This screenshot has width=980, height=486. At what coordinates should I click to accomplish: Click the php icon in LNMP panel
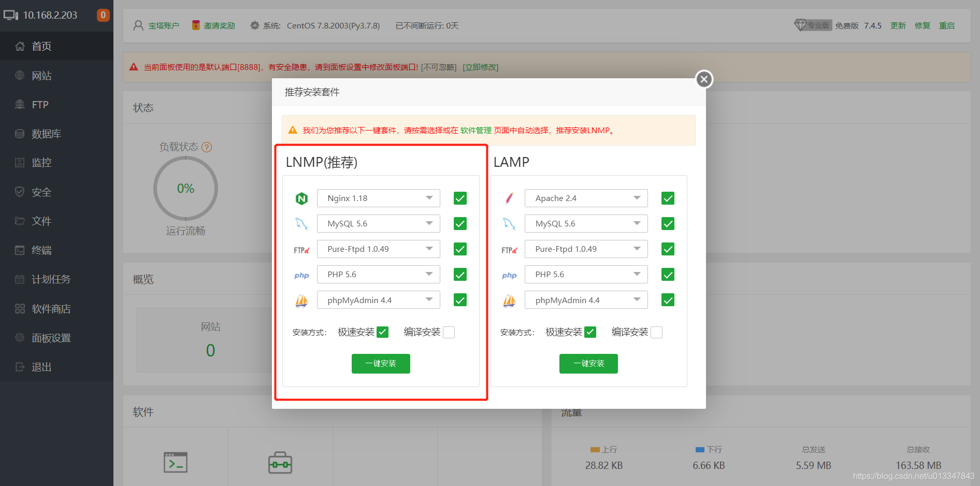tap(301, 275)
